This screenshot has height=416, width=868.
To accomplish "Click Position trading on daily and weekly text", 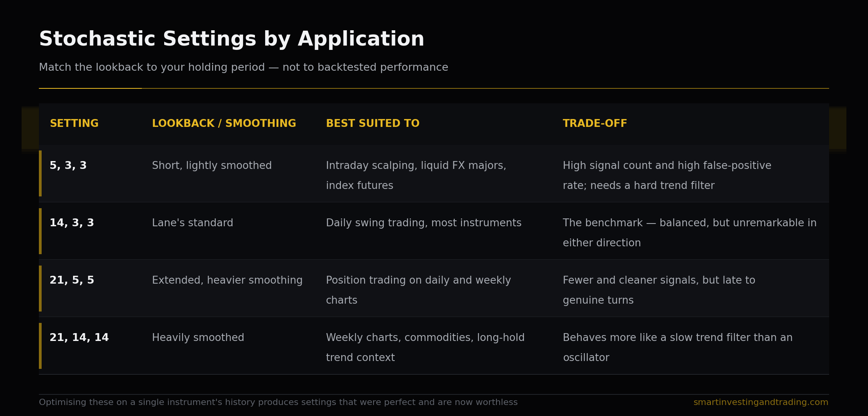I will [418, 280].
